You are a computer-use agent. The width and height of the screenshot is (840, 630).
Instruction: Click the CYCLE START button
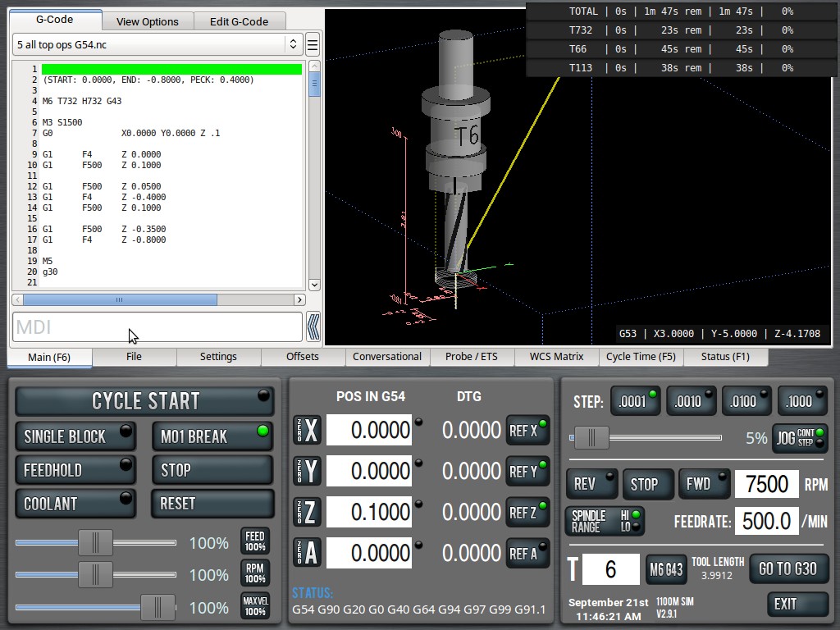point(144,400)
